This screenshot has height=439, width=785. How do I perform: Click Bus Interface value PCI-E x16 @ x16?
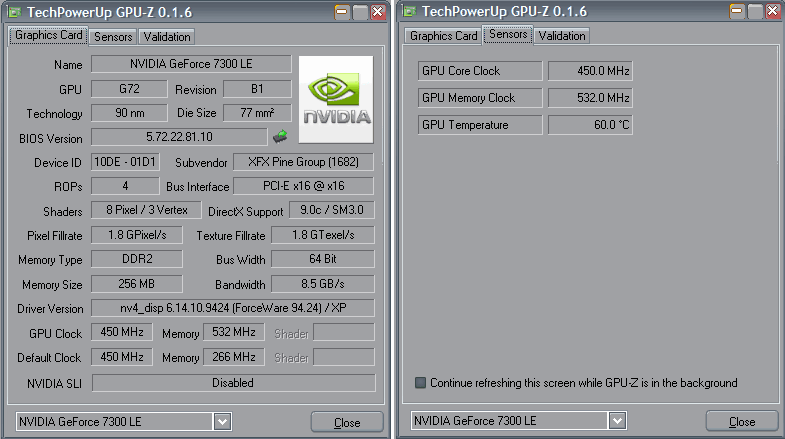(303, 186)
